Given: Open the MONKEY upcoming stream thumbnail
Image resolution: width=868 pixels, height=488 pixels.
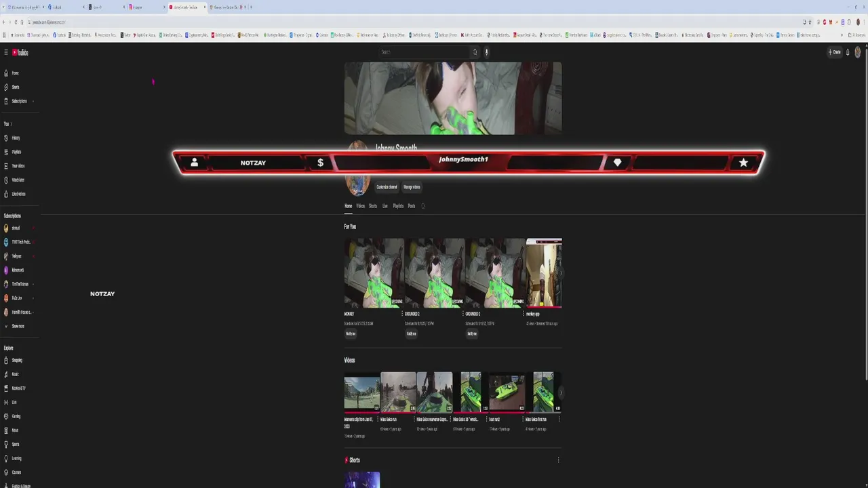Looking at the screenshot, I should 374,273.
